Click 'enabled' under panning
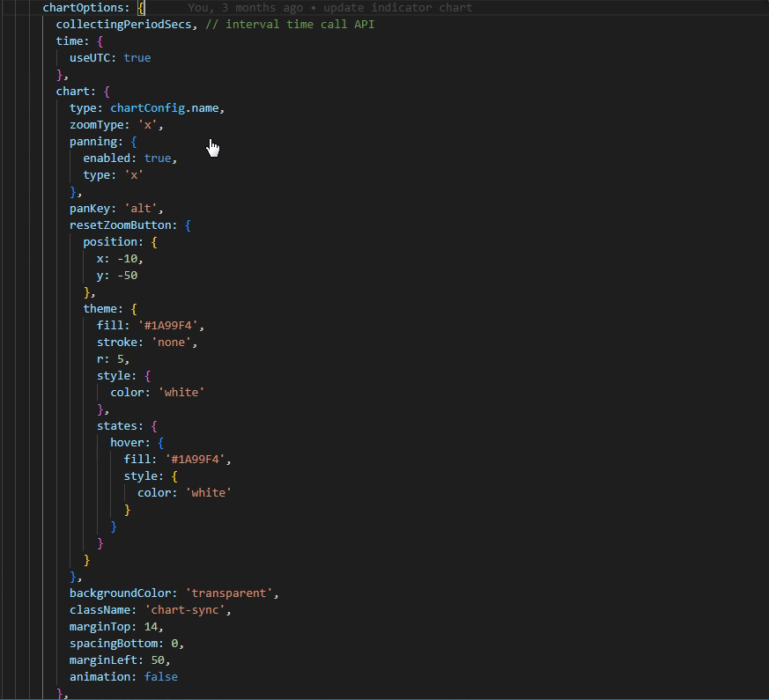This screenshot has width=769, height=700. coord(107,158)
